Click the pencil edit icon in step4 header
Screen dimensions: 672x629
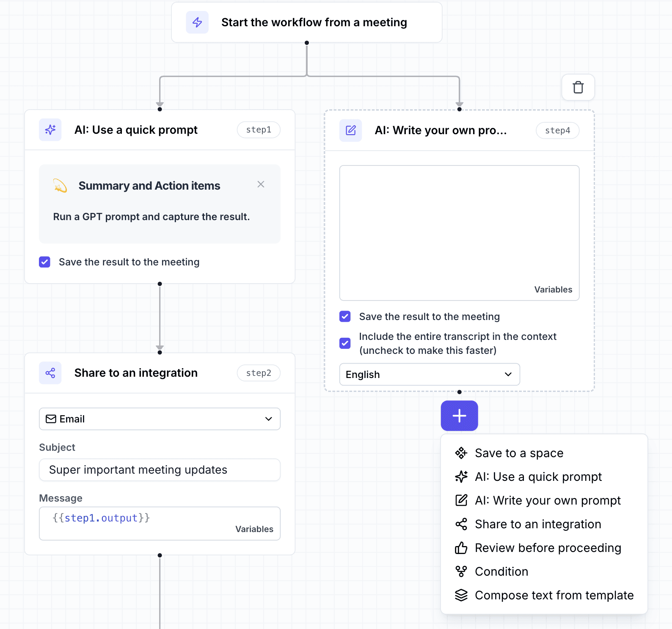(351, 130)
